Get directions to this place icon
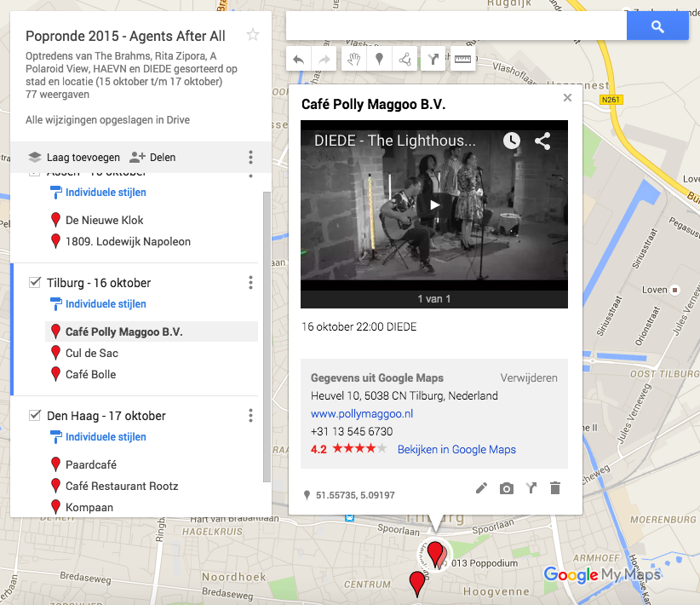The width and height of the screenshot is (700, 605). (x=531, y=488)
